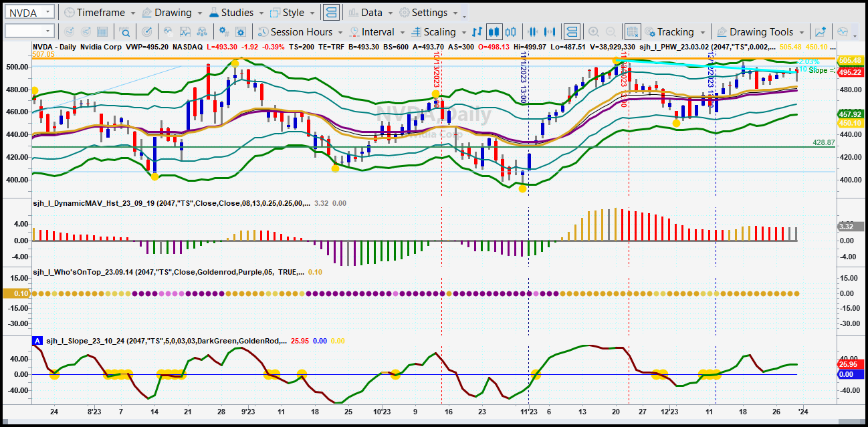Click the Drawing pencil icon
Viewport: 868px width, 427px height.
click(146, 13)
